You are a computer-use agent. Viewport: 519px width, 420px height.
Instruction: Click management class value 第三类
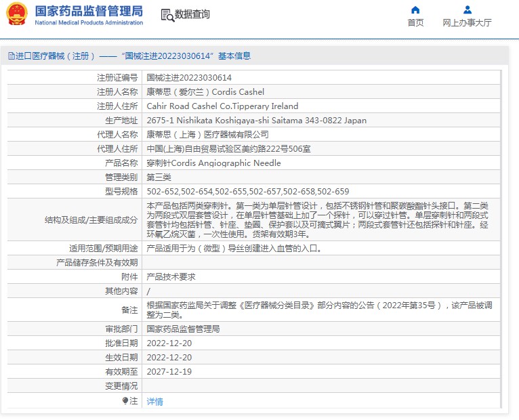(159, 177)
